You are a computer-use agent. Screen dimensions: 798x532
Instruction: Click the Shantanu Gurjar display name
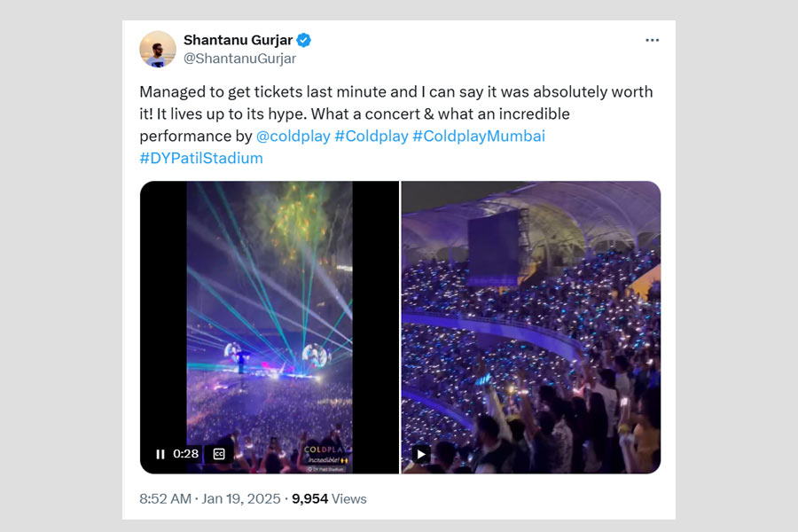pyautogui.click(x=238, y=40)
